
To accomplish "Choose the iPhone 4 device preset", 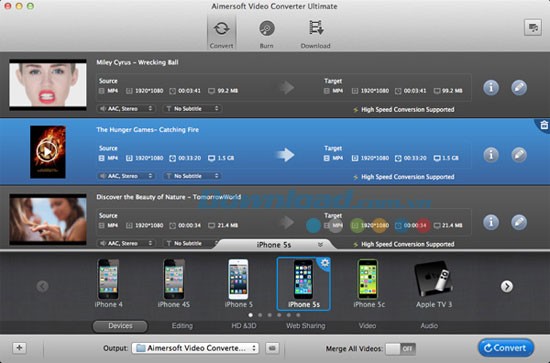I will point(108,283).
